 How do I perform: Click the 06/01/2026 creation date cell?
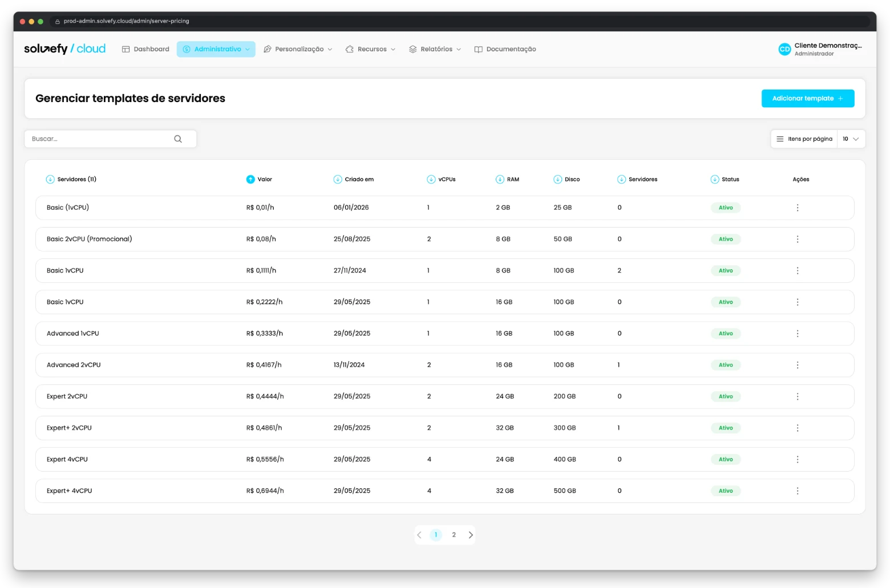pyautogui.click(x=351, y=208)
